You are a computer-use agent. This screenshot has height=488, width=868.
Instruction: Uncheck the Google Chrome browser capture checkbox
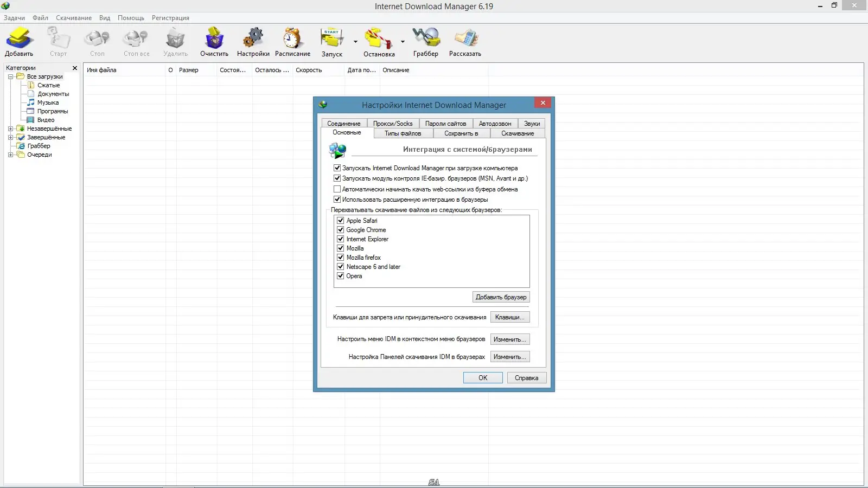[340, 229]
